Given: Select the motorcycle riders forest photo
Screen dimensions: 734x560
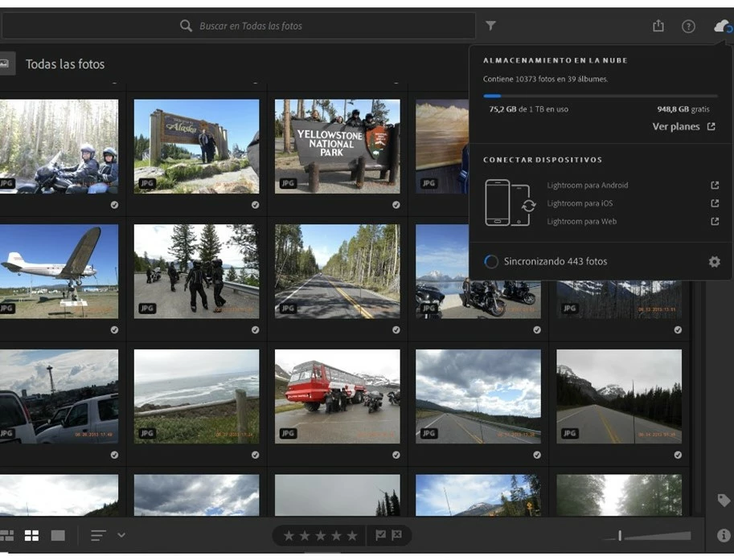Looking at the screenshot, I should 59,146.
